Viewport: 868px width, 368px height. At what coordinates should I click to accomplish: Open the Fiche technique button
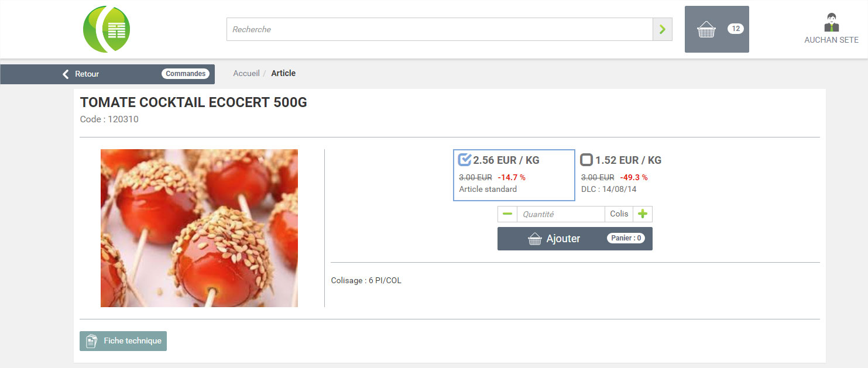(123, 341)
